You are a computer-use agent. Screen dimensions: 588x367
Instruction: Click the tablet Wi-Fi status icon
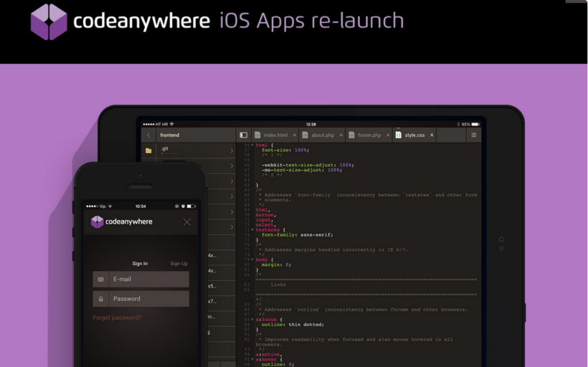coord(172,124)
